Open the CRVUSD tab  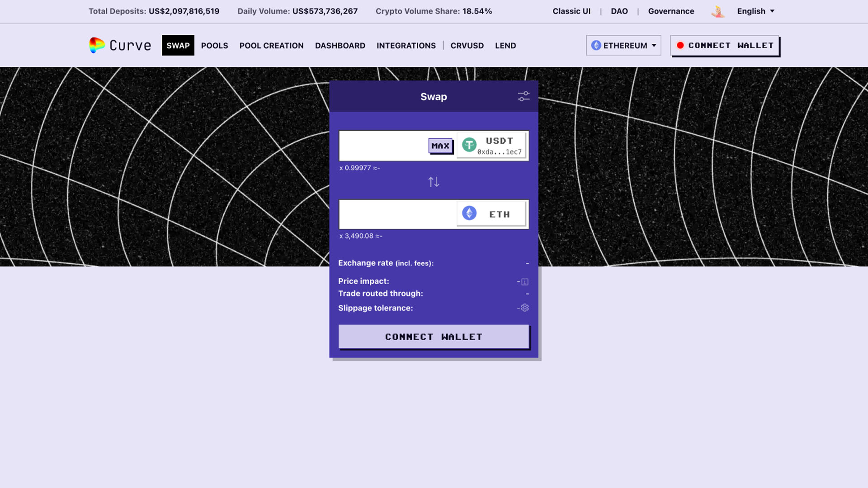pos(467,46)
